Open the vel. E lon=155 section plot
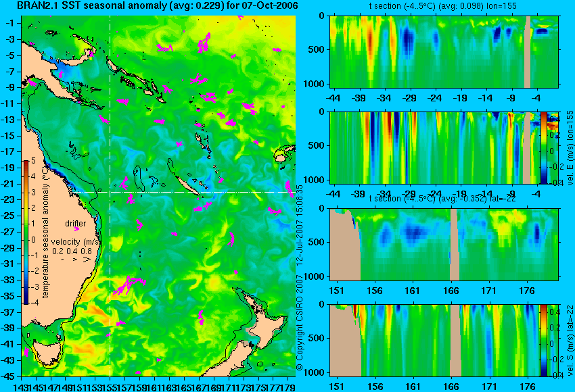This screenshot has width=575, height=392. pos(444,147)
